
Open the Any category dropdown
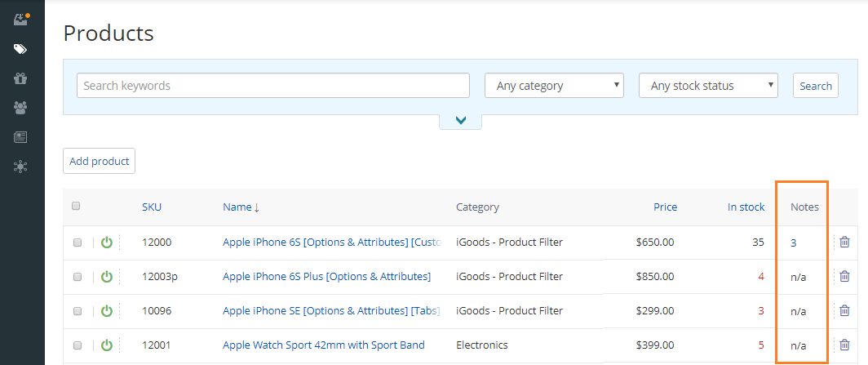click(554, 86)
